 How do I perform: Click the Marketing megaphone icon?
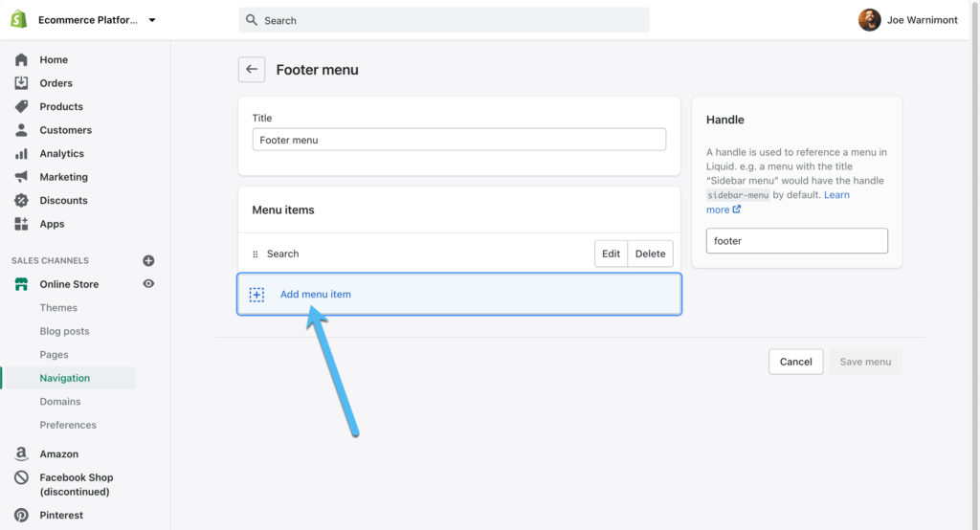coord(21,176)
